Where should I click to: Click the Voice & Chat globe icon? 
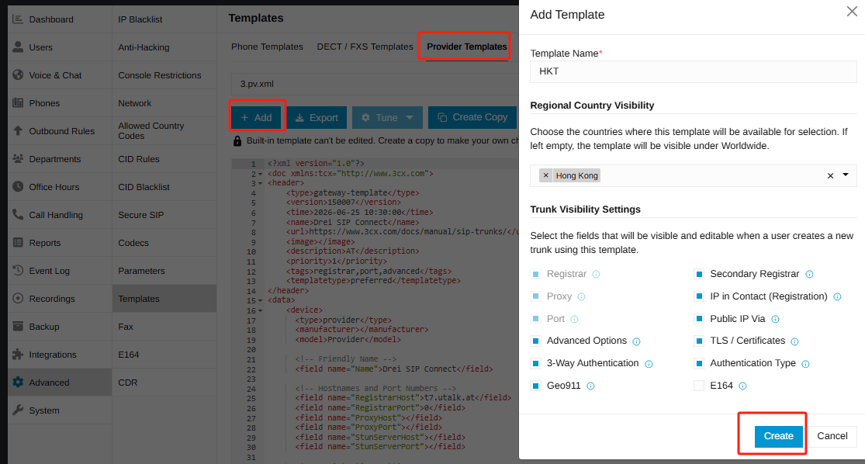point(18,75)
